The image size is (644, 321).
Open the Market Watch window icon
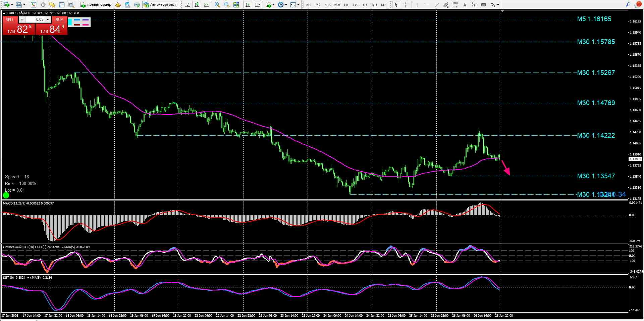[x=34, y=5]
